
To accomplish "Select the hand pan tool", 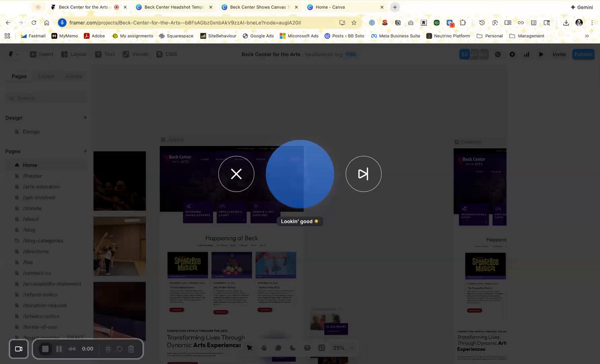I will [264, 348].
